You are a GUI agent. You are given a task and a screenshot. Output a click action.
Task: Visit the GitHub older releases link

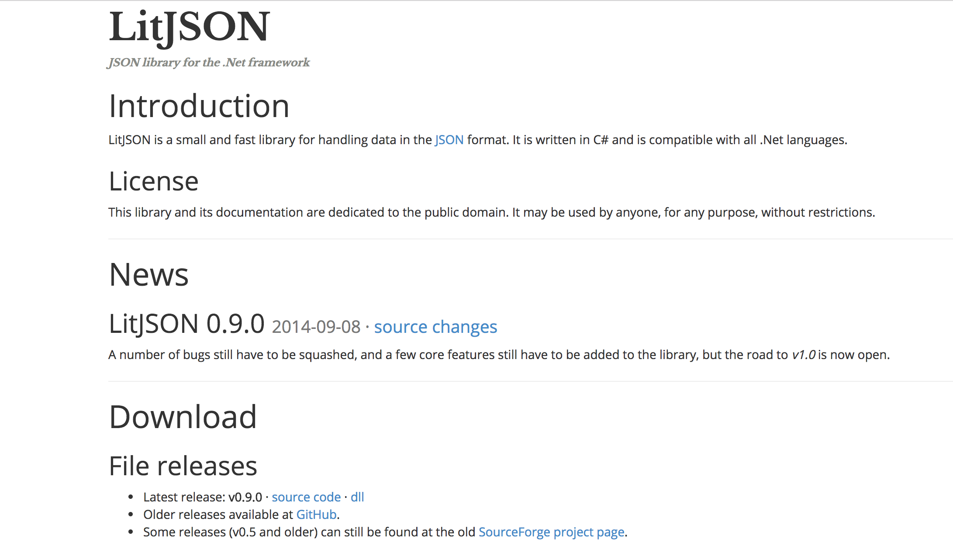[316, 515]
